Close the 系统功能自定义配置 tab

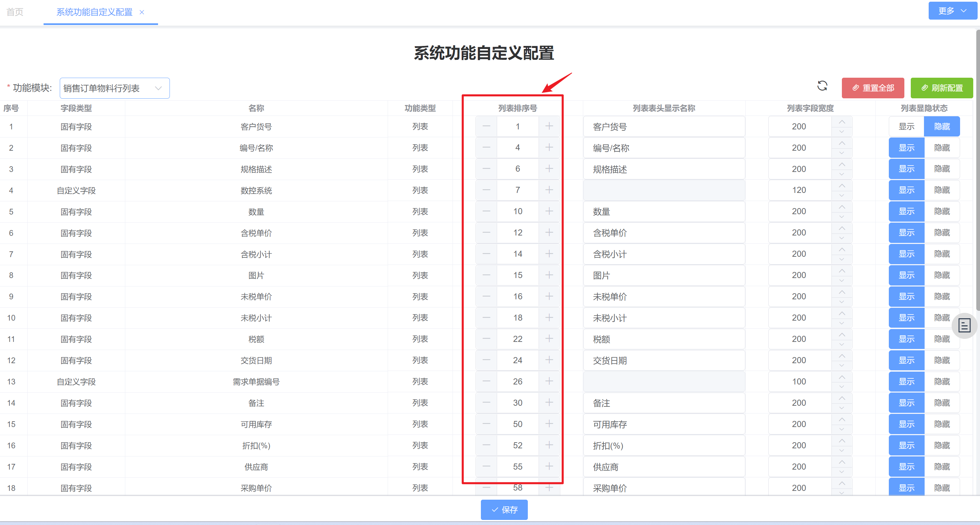(141, 12)
